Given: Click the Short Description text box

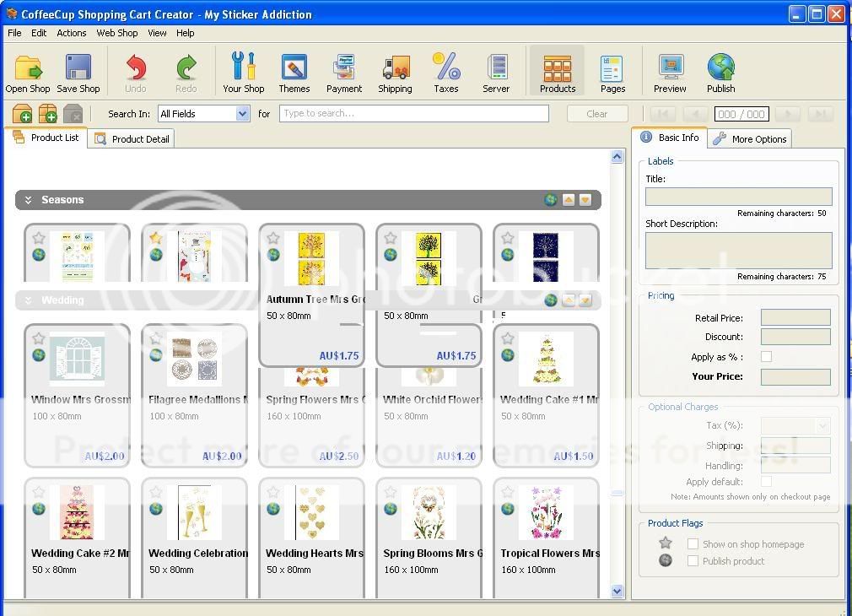Looking at the screenshot, I should pyautogui.click(x=739, y=251).
